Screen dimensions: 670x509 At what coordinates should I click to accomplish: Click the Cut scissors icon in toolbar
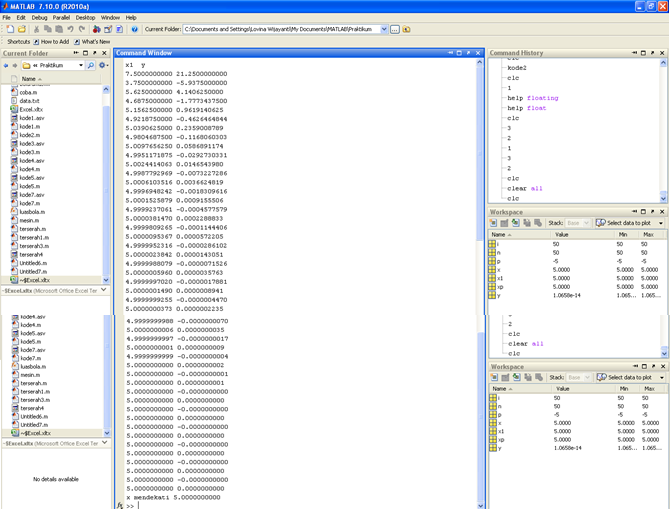tap(36, 29)
